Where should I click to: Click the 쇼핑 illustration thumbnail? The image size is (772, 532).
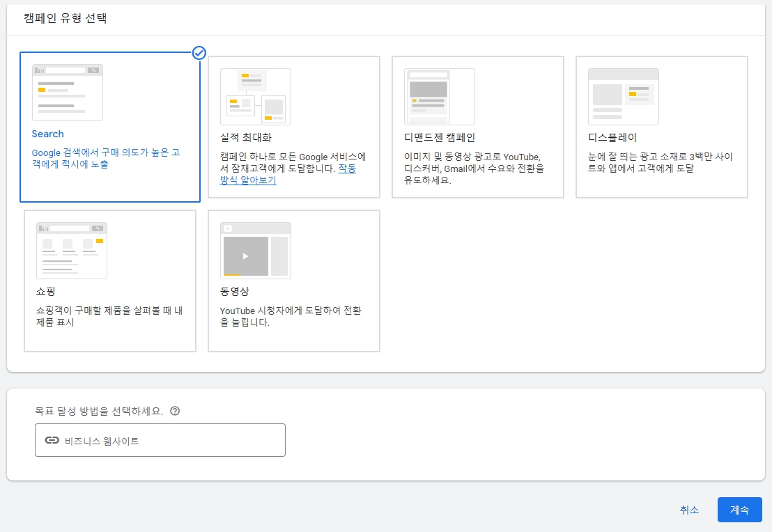pyautogui.click(x=72, y=251)
